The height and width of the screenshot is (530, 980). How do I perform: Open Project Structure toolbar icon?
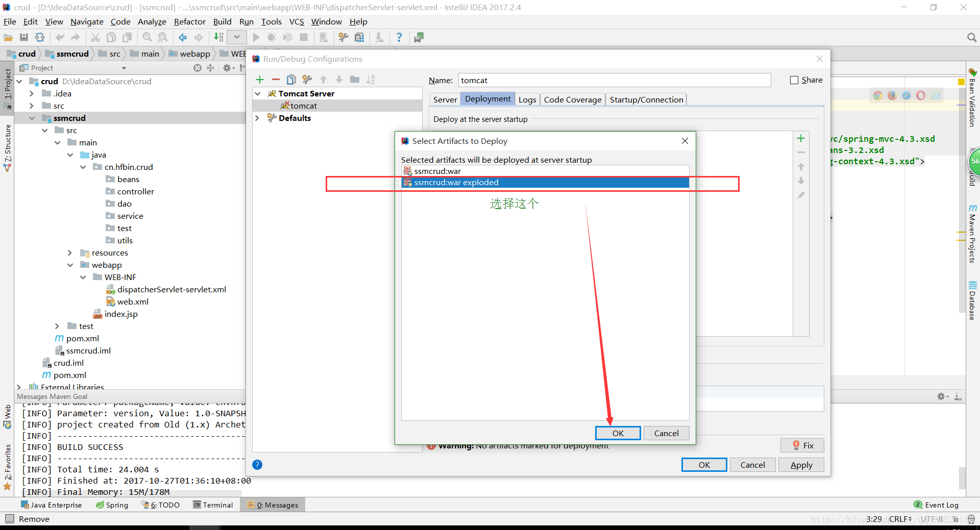click(359, 37)
